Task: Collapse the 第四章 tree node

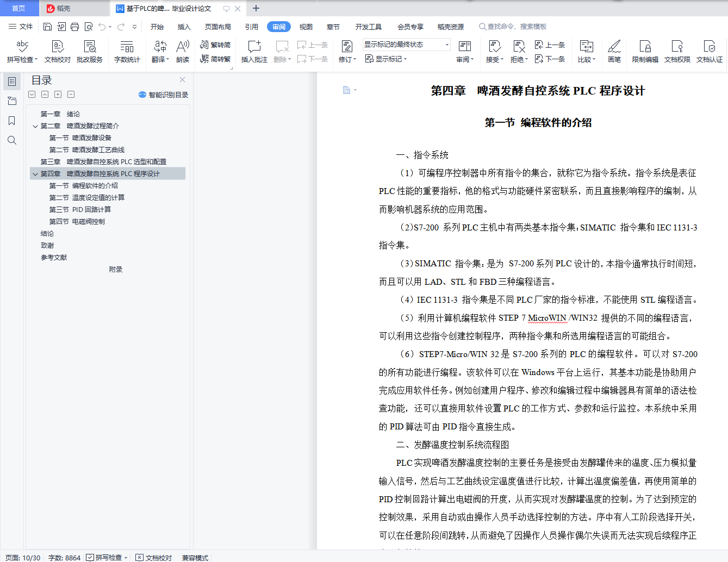Action: (x=35, y=174)
